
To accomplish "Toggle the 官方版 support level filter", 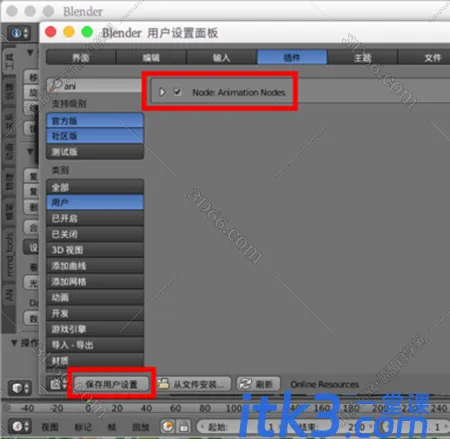I will point(95,121).
